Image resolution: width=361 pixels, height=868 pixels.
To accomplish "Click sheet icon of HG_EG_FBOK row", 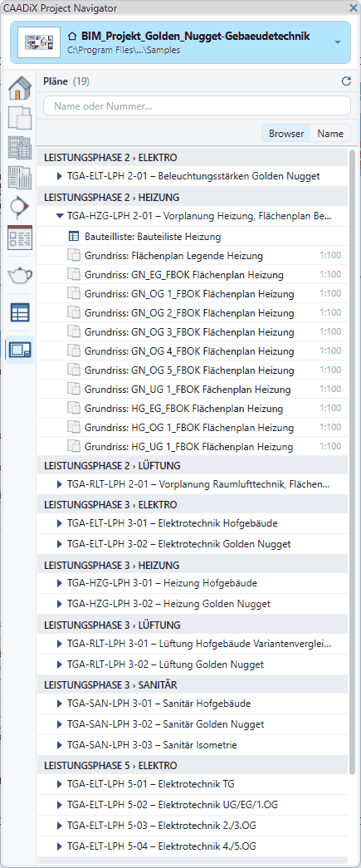I will pyautogui.click(x=74, y=408).
